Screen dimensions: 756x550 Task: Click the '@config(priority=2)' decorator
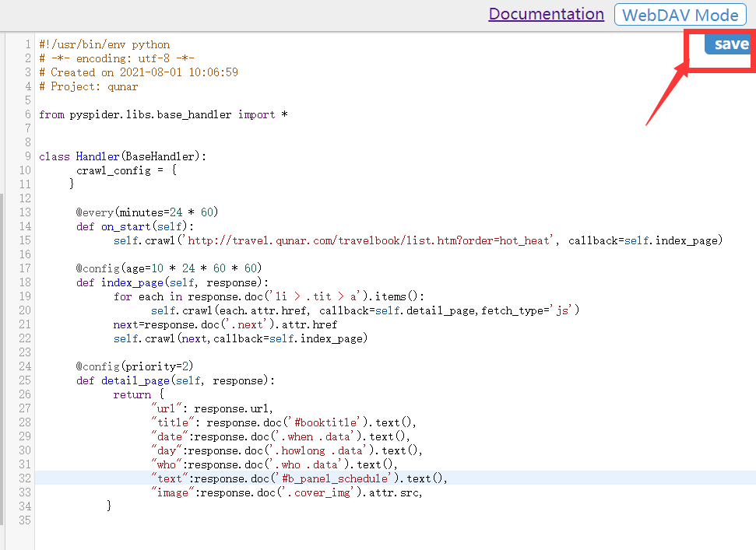click(x=135, y=366)
